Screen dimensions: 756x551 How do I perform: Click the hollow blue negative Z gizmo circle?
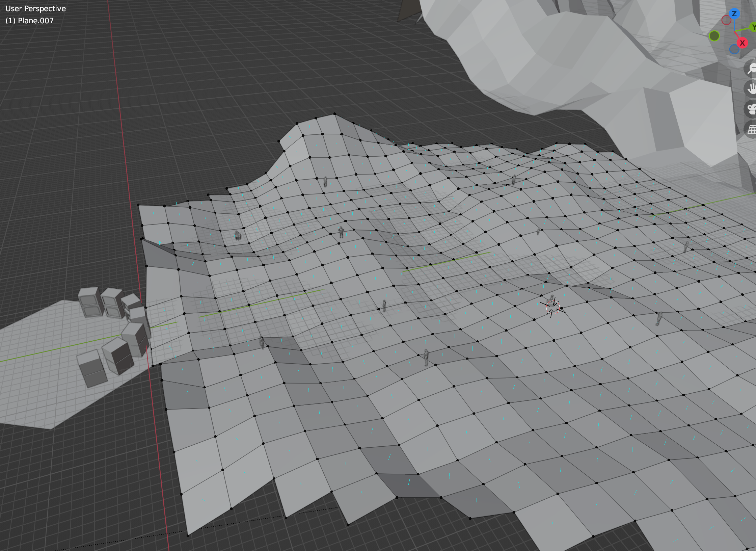734,49
